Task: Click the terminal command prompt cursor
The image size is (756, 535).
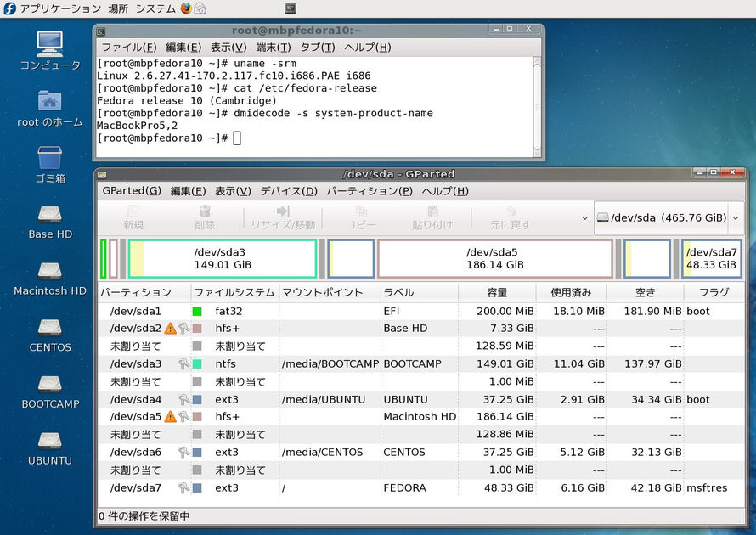Action: click(237, 138)
